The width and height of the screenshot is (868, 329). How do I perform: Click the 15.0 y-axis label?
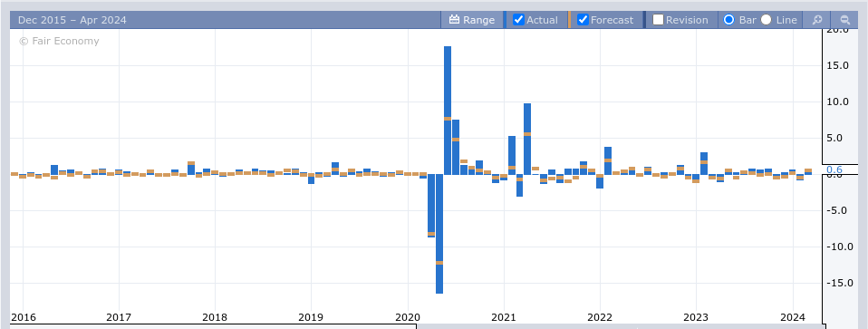(x=837, y=65)
